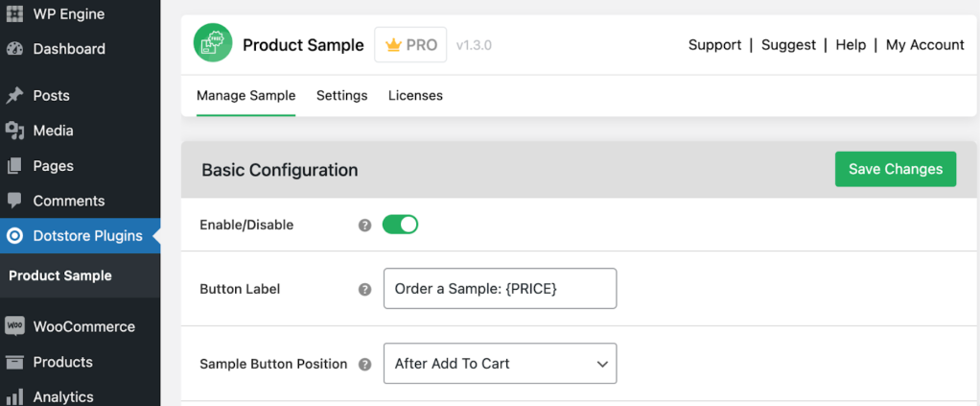Open the Licenses tab
The height and width of the screenshot is (406, 980).
coord(415,96)
